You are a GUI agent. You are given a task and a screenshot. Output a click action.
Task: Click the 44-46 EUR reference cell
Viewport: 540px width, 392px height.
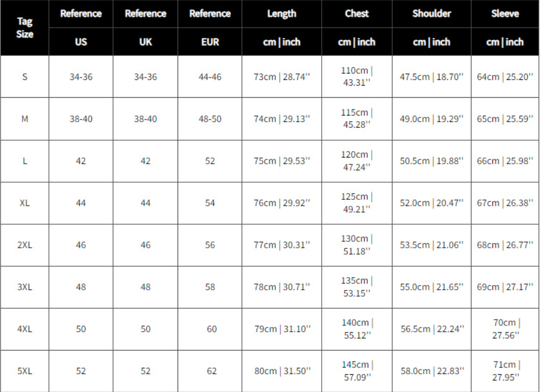210,76
